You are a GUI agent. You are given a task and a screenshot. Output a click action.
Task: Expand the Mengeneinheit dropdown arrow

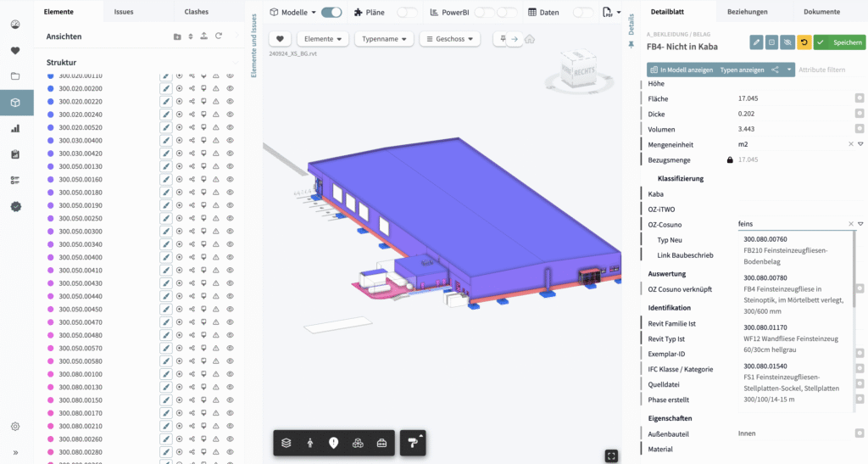coord(860,144)
